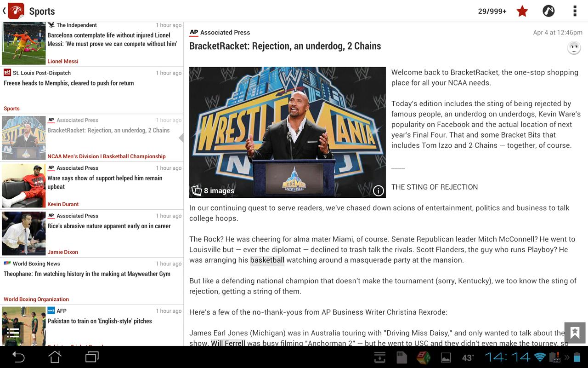
Task: Open the circular arrow share icon
Action: pos(548,11)
